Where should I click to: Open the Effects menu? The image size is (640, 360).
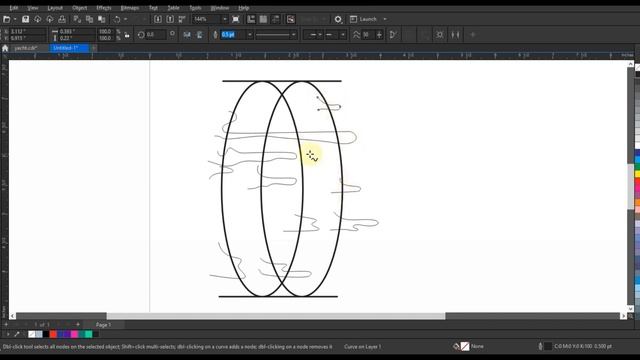point(104,8)
